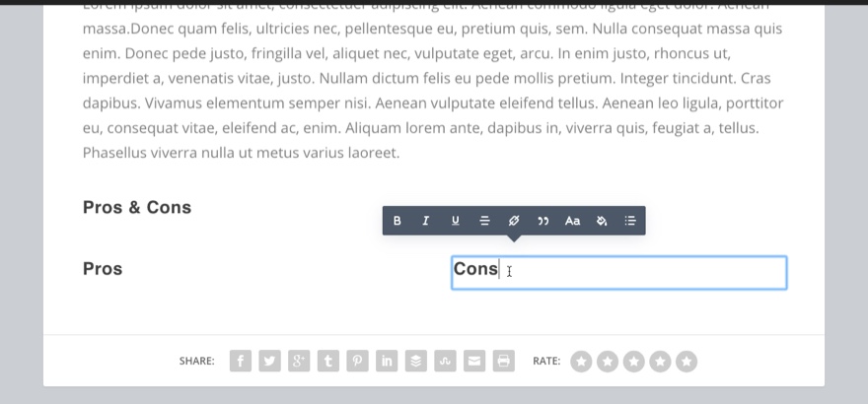Share the post on Facebook
This screenshot has height=404, width=868.
241,362
